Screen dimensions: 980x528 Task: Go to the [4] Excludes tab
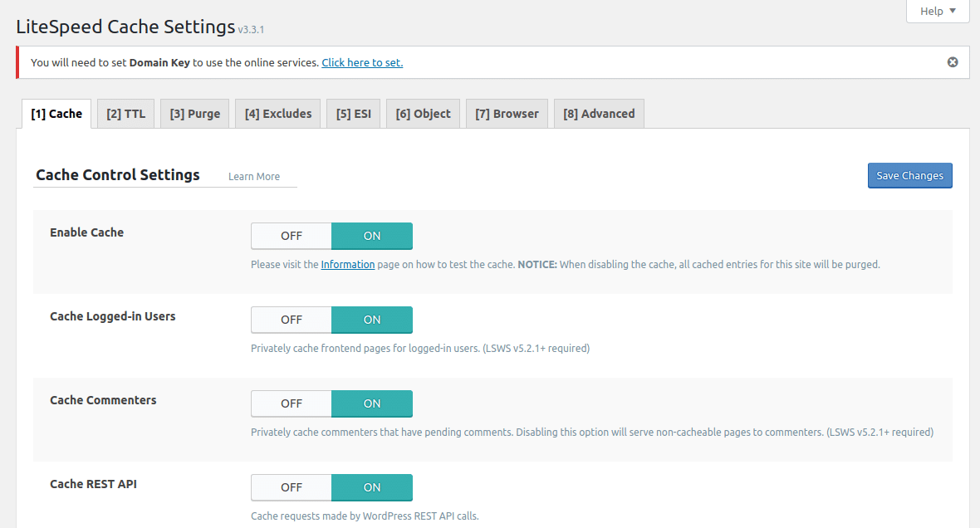[x=278, y=114]
